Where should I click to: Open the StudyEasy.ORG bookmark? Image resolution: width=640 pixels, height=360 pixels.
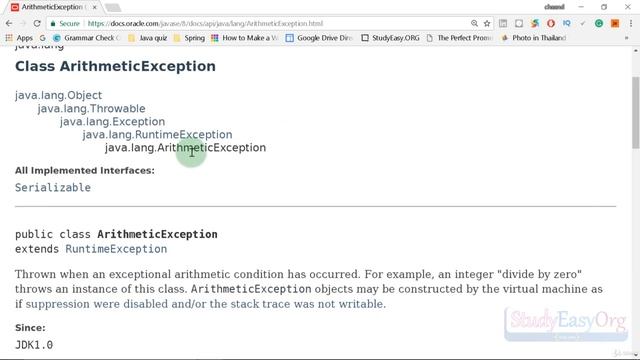click(390, 38)
